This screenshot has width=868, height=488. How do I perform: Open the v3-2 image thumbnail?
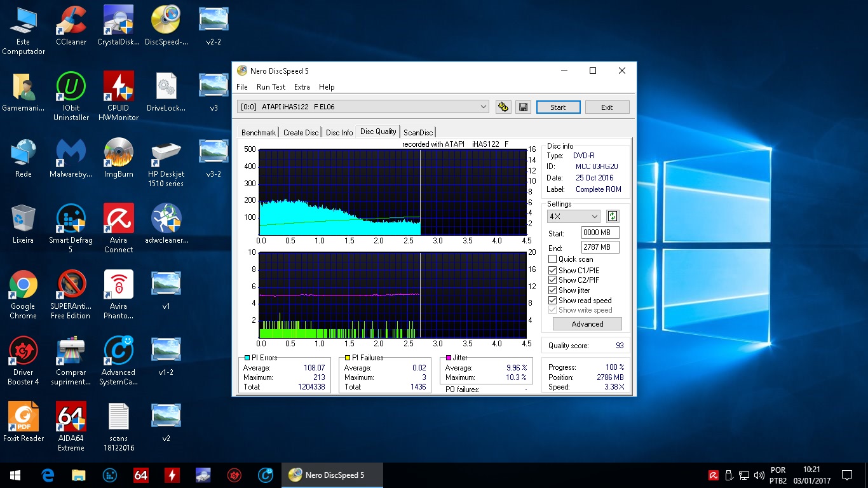[x=214, y=158]
